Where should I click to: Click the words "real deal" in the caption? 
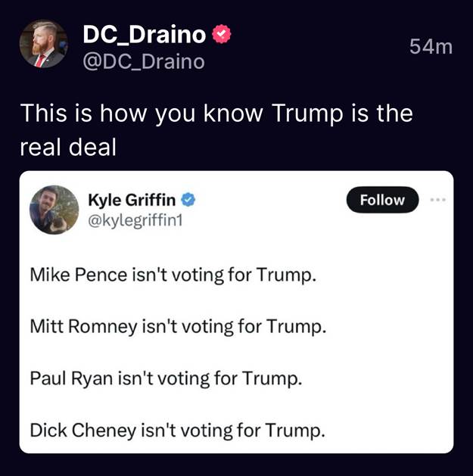click(x=68, y=146)
